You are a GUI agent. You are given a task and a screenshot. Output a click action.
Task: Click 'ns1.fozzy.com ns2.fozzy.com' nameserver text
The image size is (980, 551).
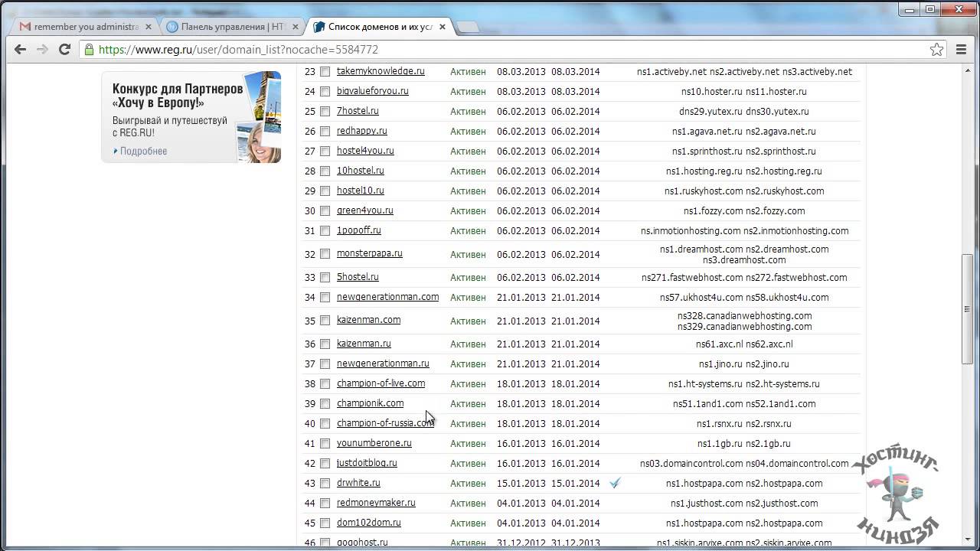coord(744,210)
